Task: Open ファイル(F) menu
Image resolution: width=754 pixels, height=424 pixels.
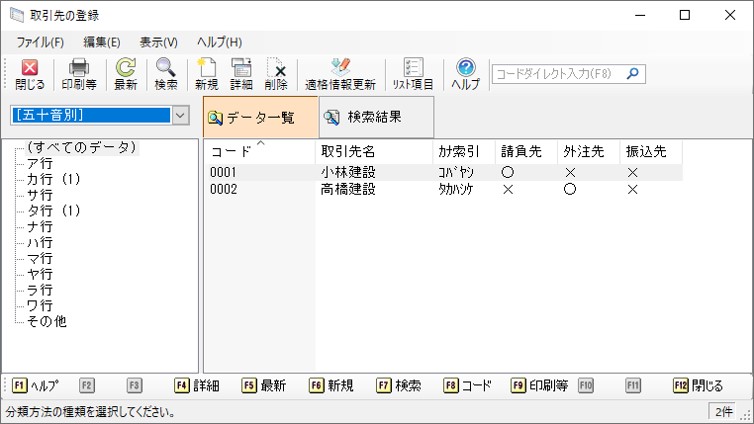Action: click(x=40, y=42)
